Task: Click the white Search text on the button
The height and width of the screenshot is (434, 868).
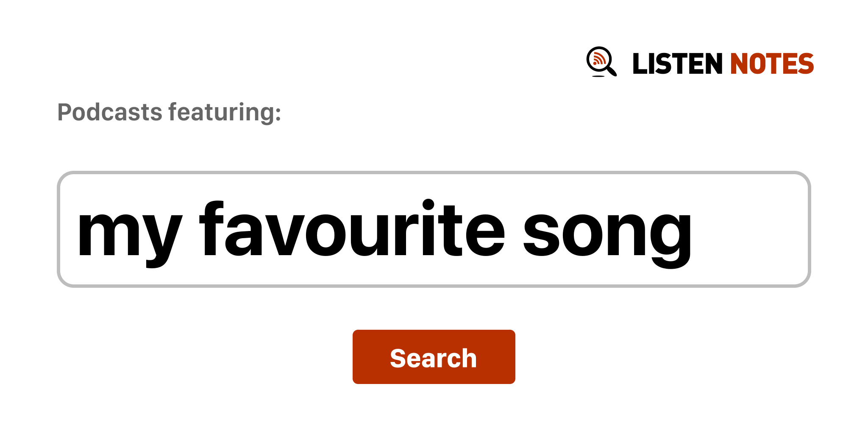Action: (x=433, y=358)
